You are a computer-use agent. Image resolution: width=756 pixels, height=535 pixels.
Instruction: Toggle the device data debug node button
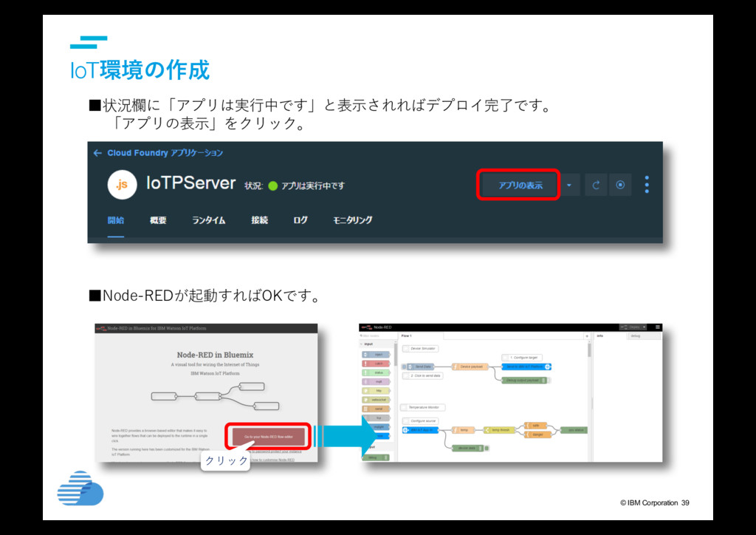point(487,449)
